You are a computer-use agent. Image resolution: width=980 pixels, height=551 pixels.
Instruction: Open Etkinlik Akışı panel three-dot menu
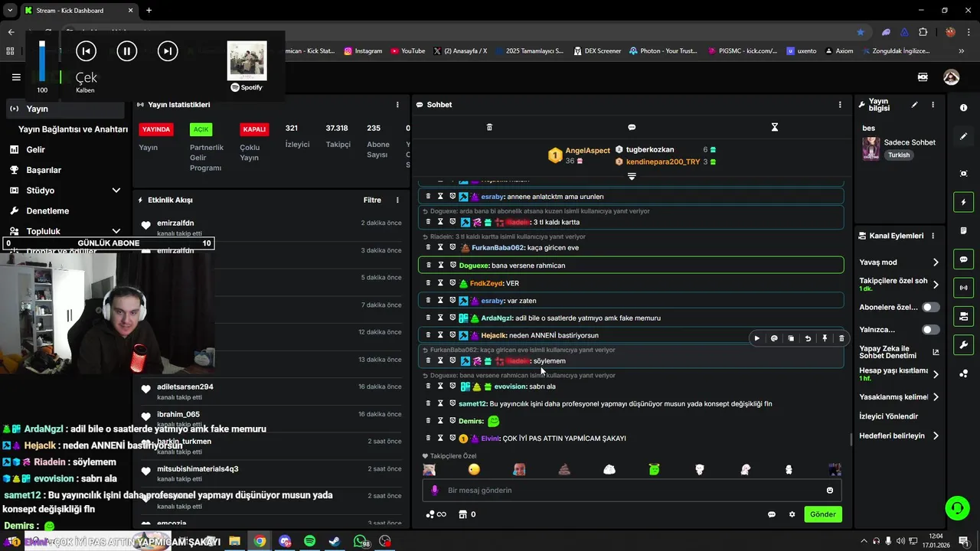click(x=397, y=200)
